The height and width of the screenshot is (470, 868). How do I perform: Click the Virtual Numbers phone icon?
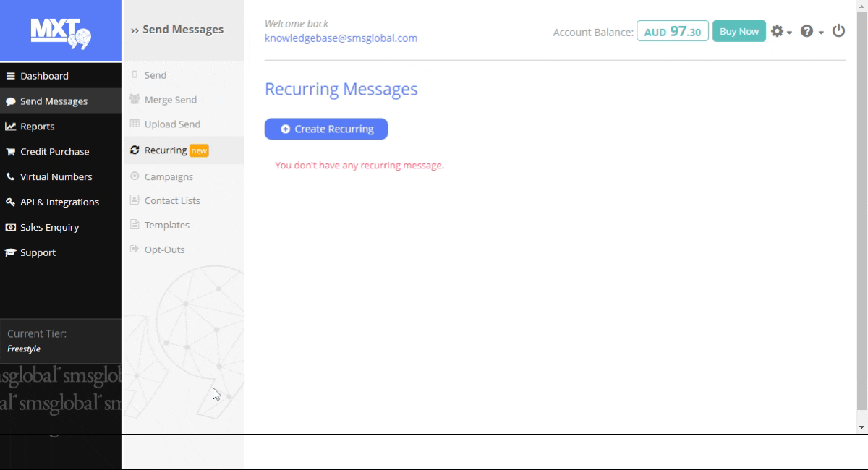click(x=11, y=176)
